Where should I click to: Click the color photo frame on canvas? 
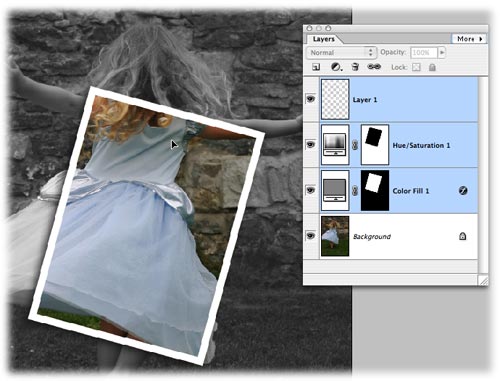click(x=147, y=225)
